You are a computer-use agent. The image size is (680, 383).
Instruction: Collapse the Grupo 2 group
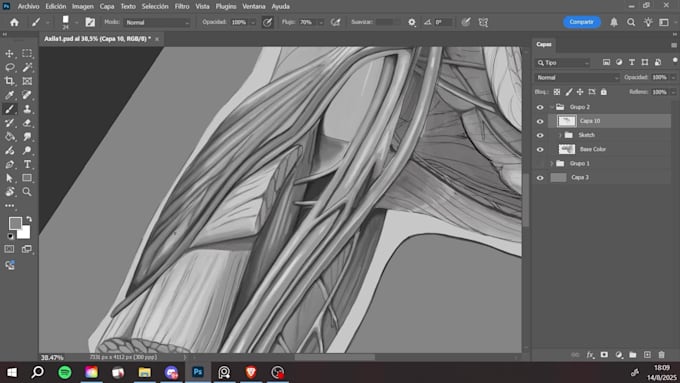[x=552, y=107]
